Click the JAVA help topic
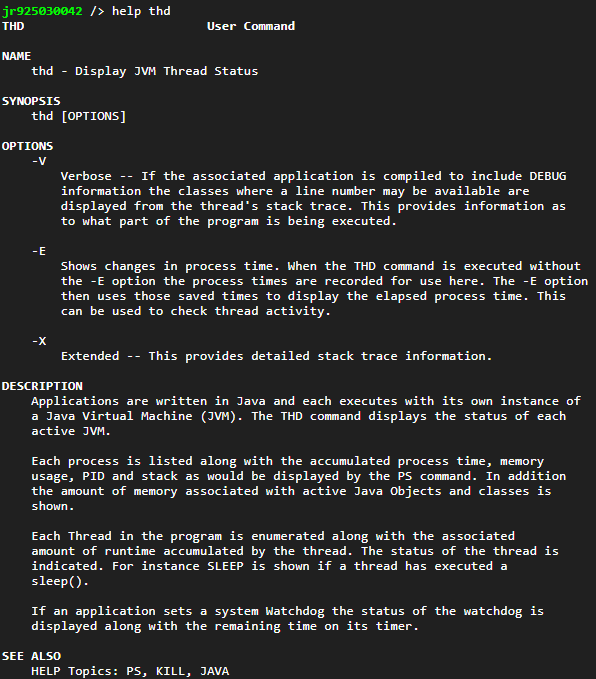This screenshot has width=596, height=679. 214,671
